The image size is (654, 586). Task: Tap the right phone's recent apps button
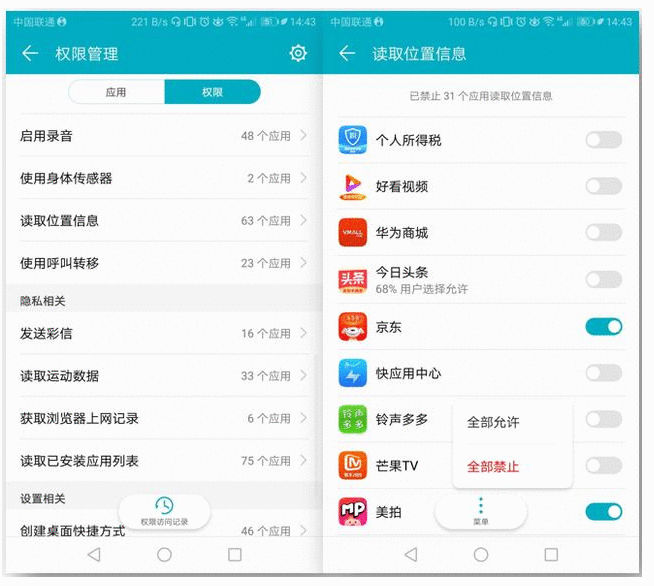[551, 554]
